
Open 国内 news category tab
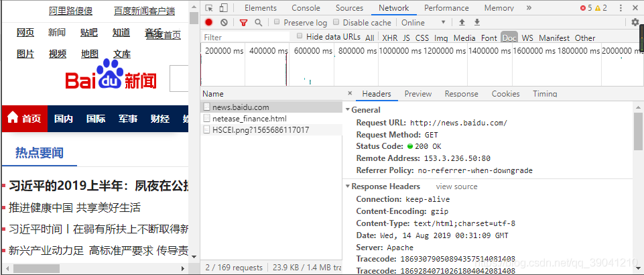64,119
